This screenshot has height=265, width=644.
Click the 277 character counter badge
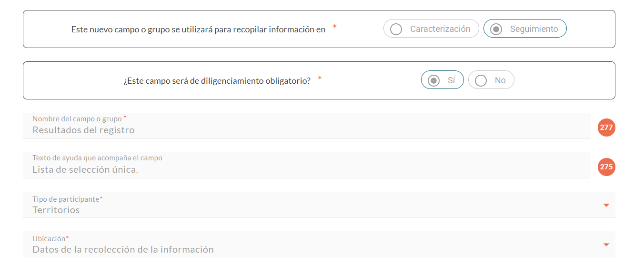point(606,128)
